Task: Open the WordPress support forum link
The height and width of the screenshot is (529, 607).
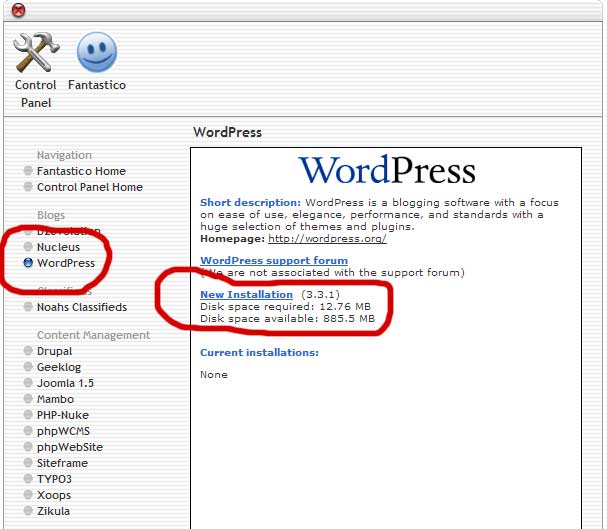Action: (274, 260)
